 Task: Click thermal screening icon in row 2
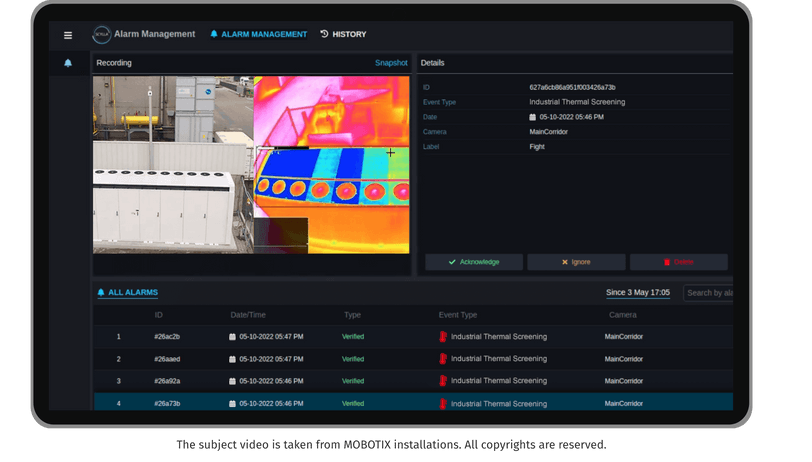[x=443, y=358]
